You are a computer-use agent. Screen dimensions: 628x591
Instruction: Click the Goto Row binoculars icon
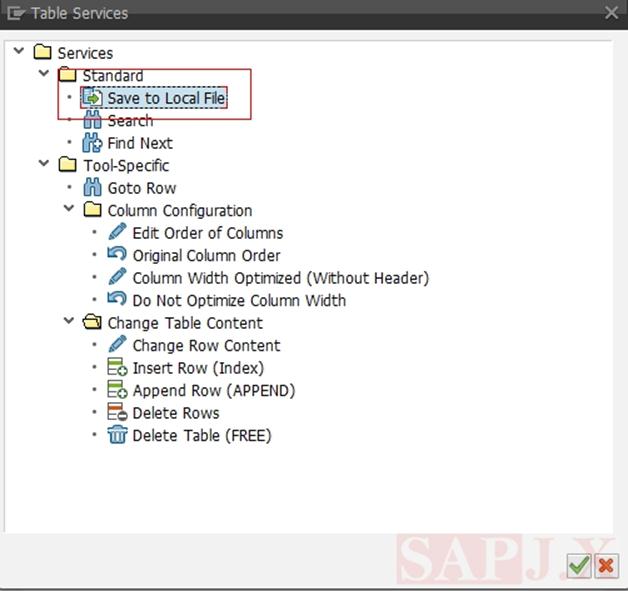(93, 187)
